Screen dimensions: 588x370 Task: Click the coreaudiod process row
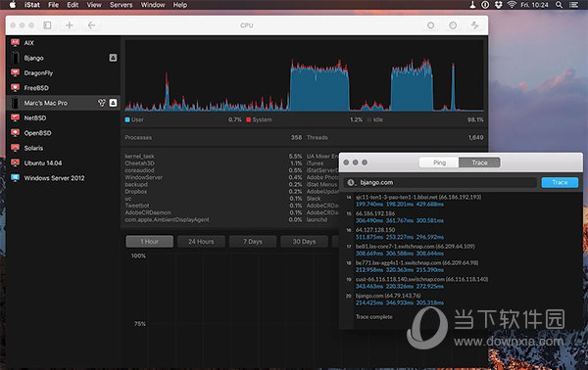coord(214,170)
